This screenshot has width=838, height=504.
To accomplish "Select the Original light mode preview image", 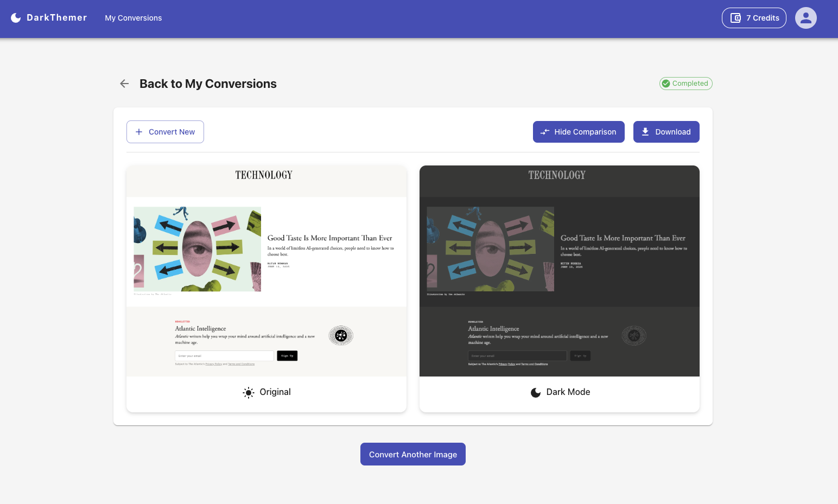I will click(266, 270).
